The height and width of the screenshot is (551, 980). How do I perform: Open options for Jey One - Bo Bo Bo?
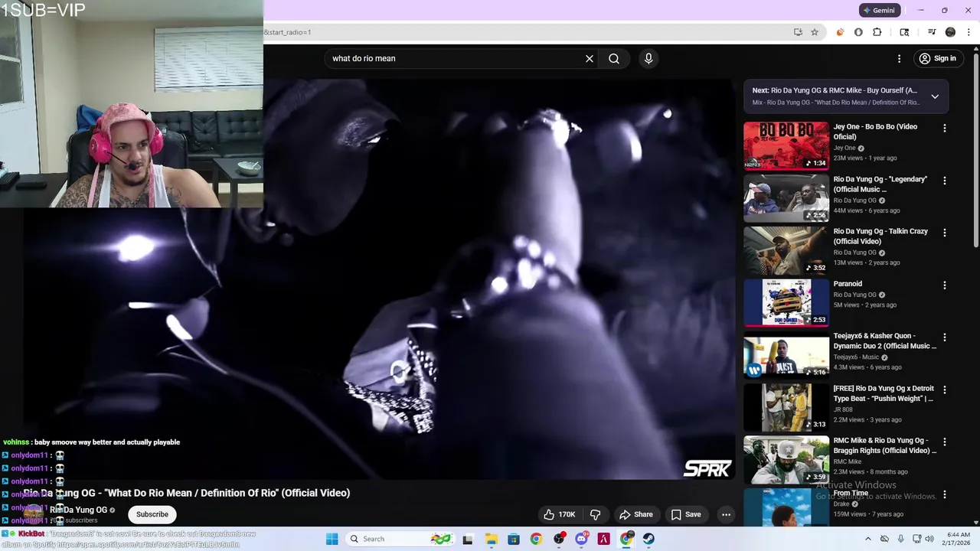(x=944, y=129)
